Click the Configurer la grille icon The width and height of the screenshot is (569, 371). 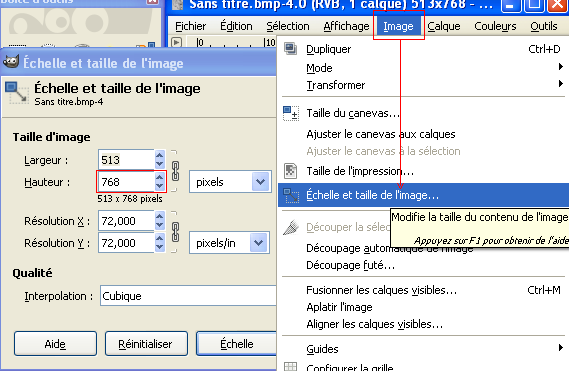(290, 366)
